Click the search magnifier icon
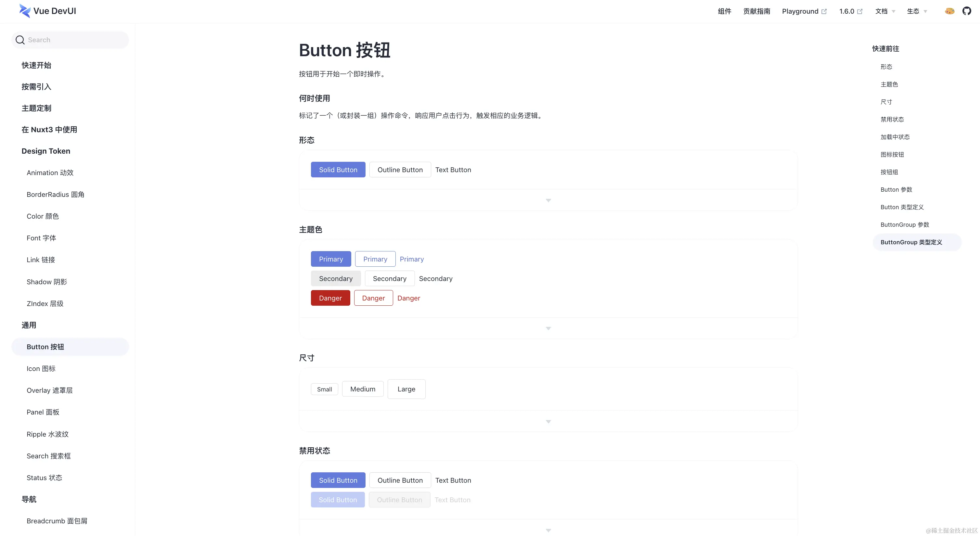 (x=20, y=40)
